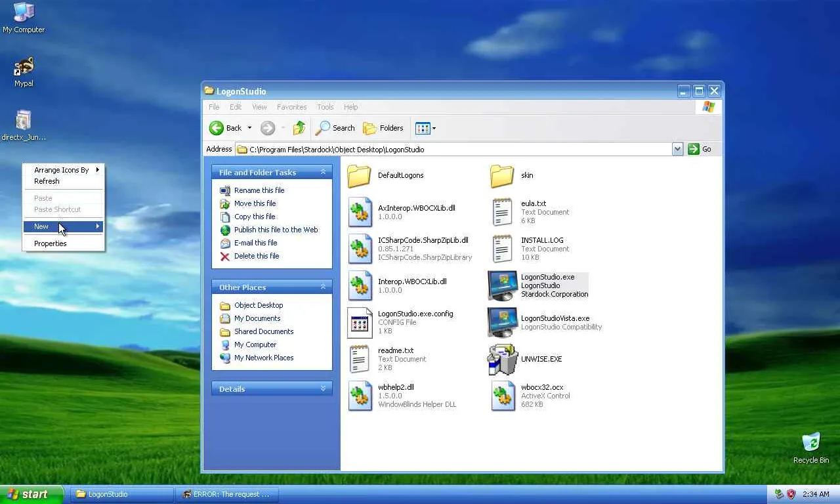840x504 pixels.
Task: Open the Views dropdown button
Action: tap(425, 128)
